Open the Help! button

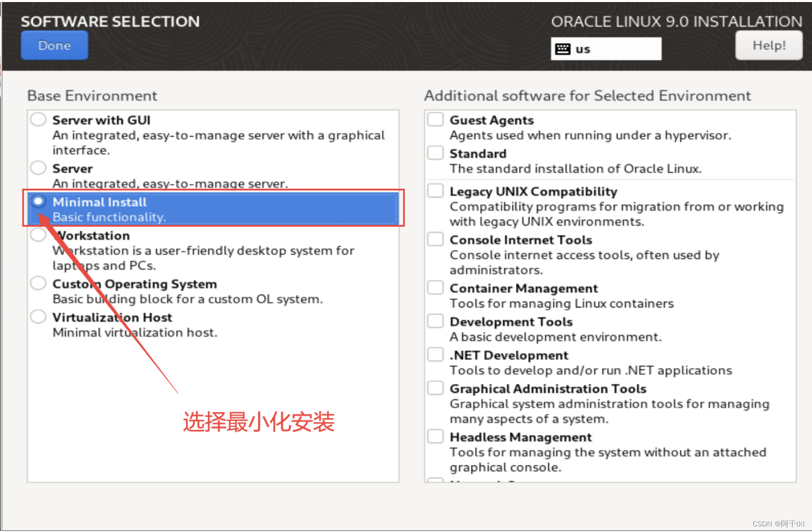tap(769, 46)
